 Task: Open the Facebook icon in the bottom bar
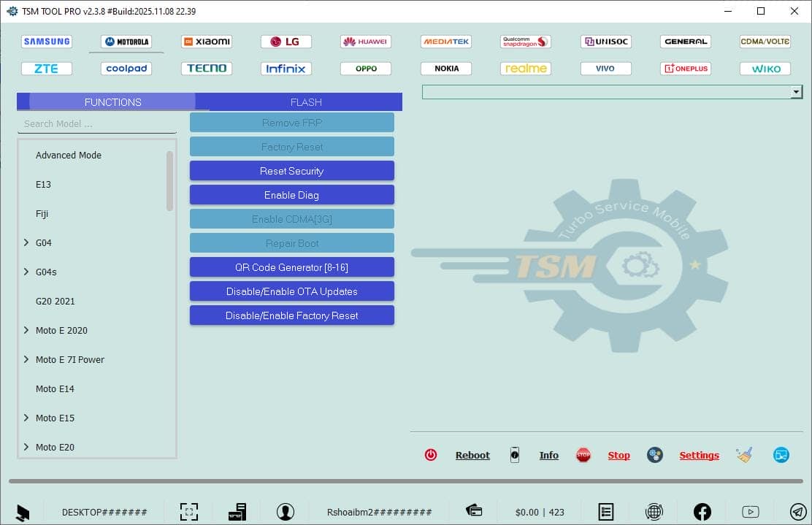[702, 511]
